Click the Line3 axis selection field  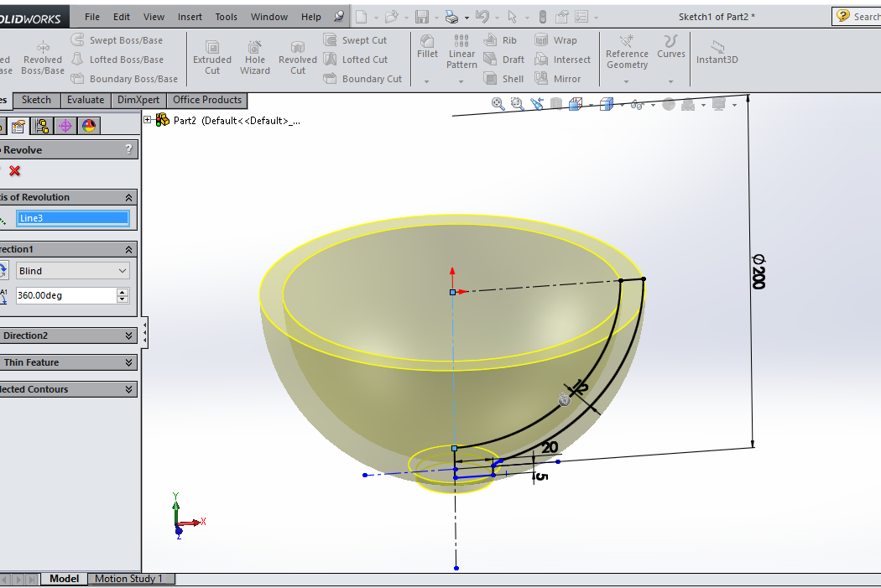pyautogui.click(x=72, y=218)
